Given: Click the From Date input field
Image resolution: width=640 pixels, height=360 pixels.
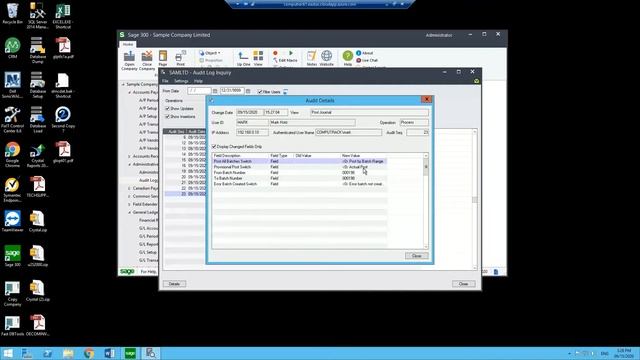Looking at the screenshot, I should 199,91.
